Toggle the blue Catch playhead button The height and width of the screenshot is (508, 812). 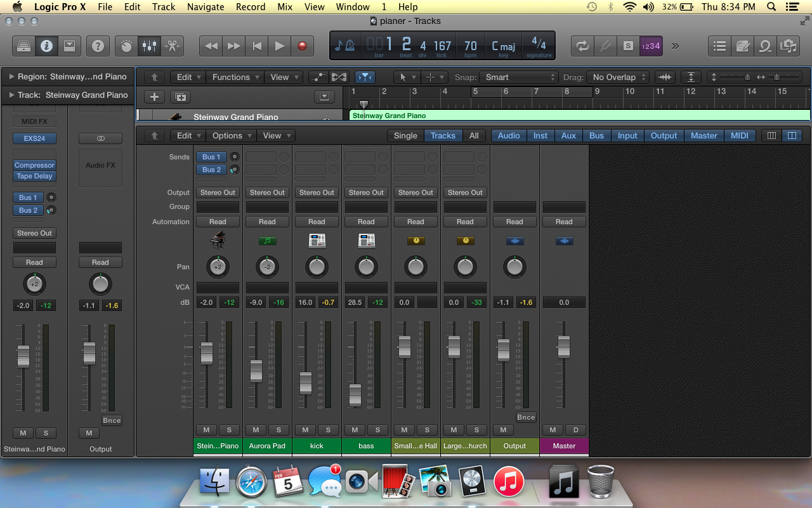coord(365,77)
